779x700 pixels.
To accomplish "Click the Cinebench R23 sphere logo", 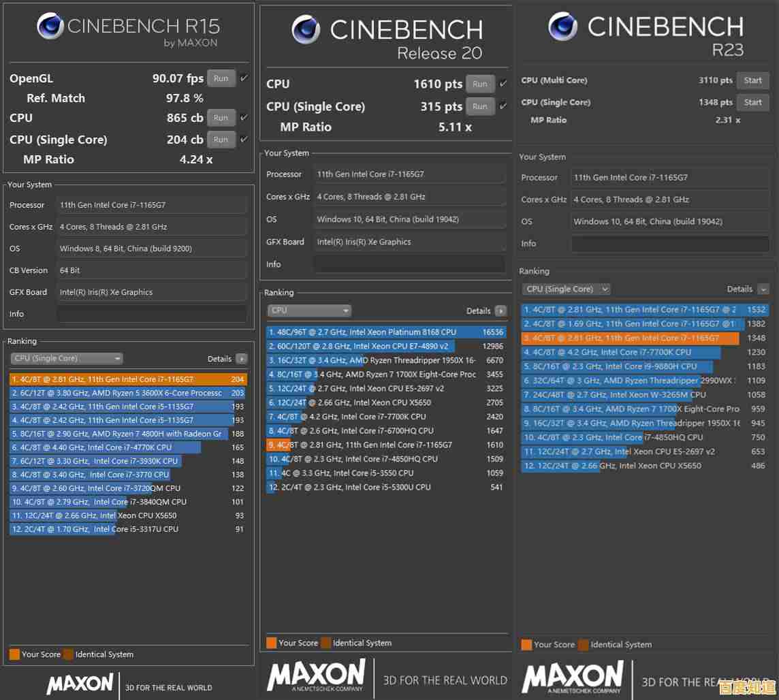I will (562, 27).
